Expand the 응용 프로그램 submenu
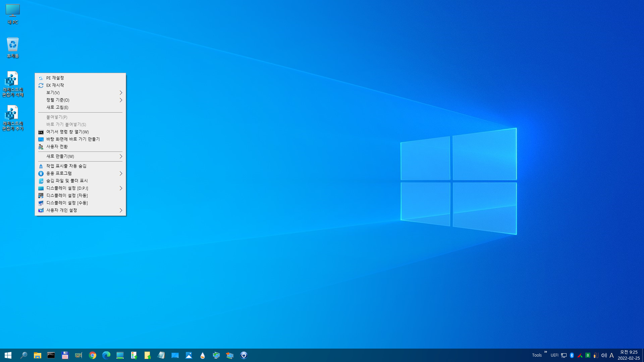Screen dimensions: 644x362 pos(80,173)
